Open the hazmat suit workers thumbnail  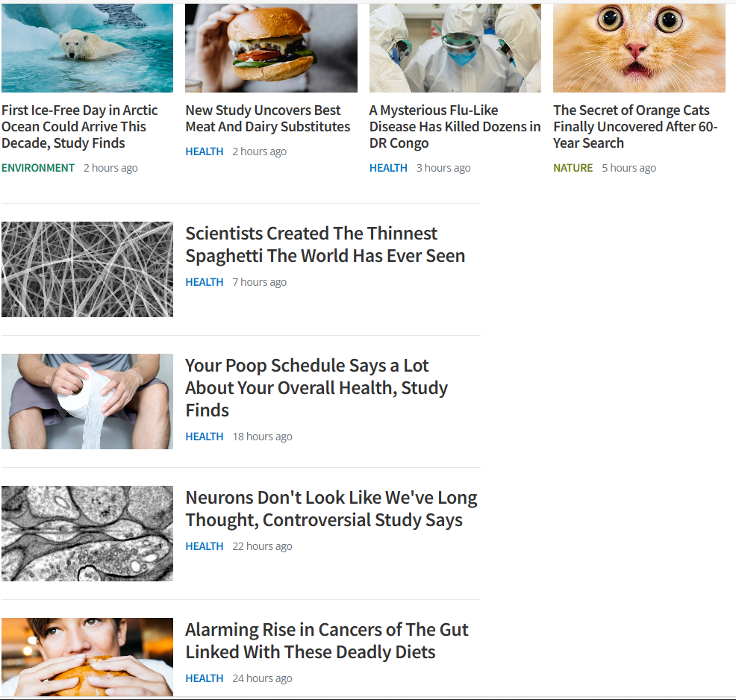(x=455, y=48)
